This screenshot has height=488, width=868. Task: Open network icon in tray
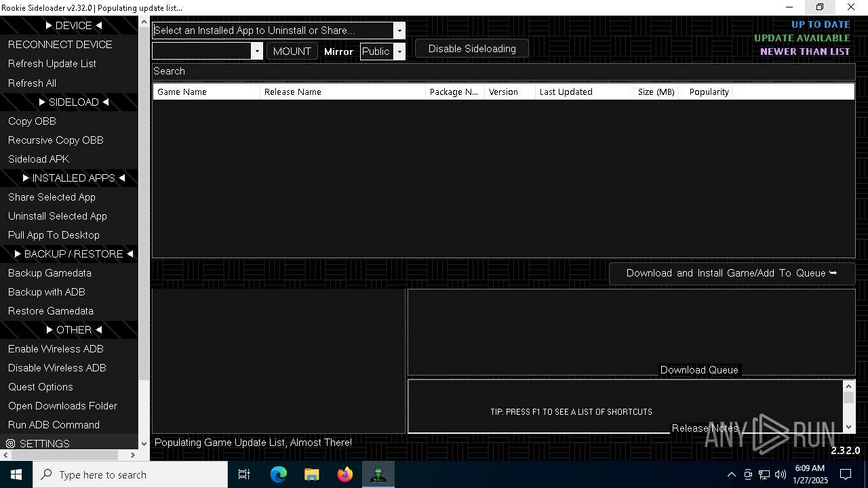764,474
